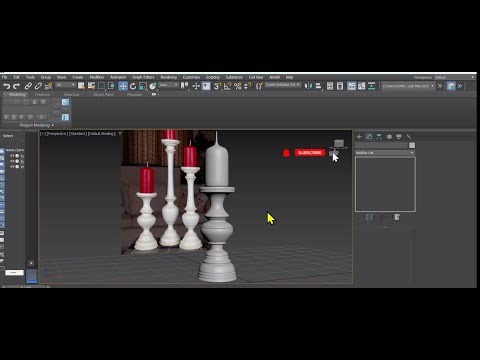Open the Hierarchy command panel tab
The height and width of the screenshot is (360, 480).
point(379,137)
